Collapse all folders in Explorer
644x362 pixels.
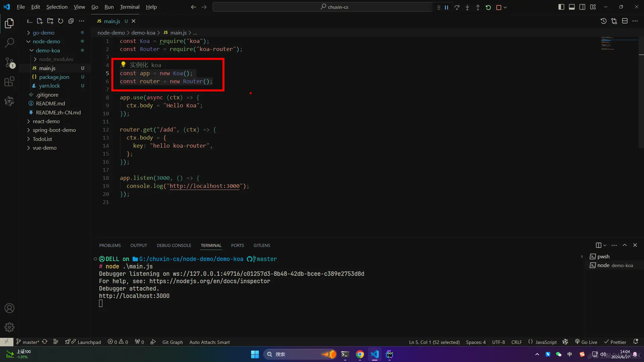(71, 21)
